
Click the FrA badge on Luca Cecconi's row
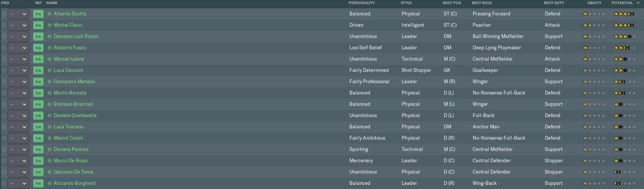[38, 70]
